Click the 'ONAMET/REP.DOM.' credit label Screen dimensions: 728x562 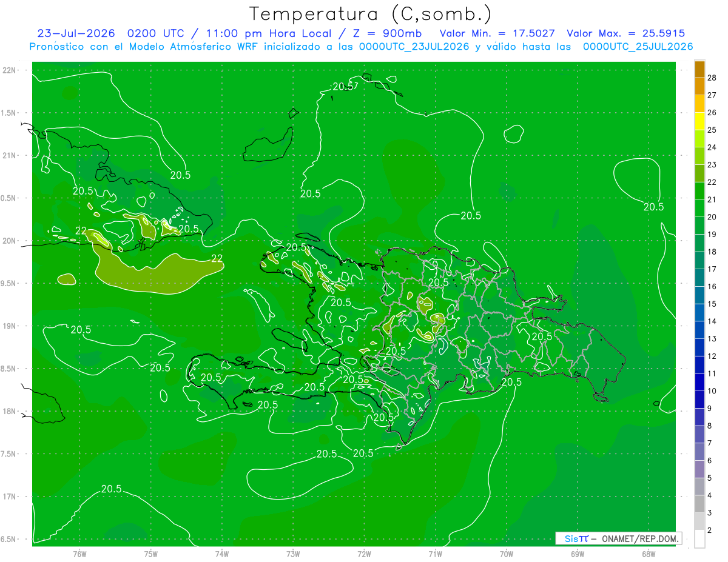click(x=641, y=538)
